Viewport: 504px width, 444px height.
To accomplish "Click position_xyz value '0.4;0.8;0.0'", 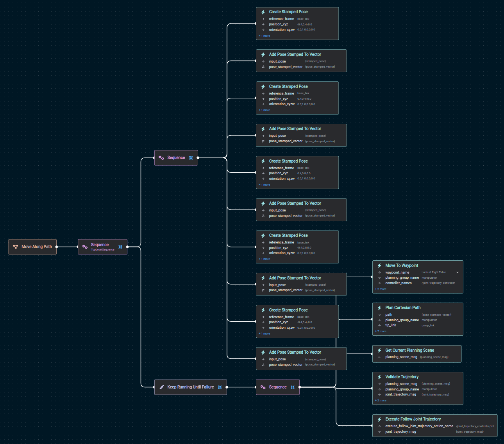I will coord(304,174).
